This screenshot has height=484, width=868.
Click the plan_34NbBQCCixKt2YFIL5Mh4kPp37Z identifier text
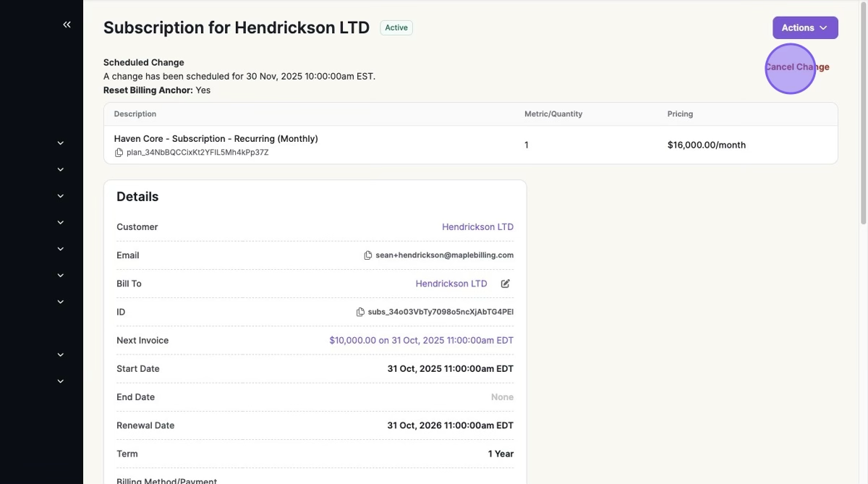click(x=197, y=153)
